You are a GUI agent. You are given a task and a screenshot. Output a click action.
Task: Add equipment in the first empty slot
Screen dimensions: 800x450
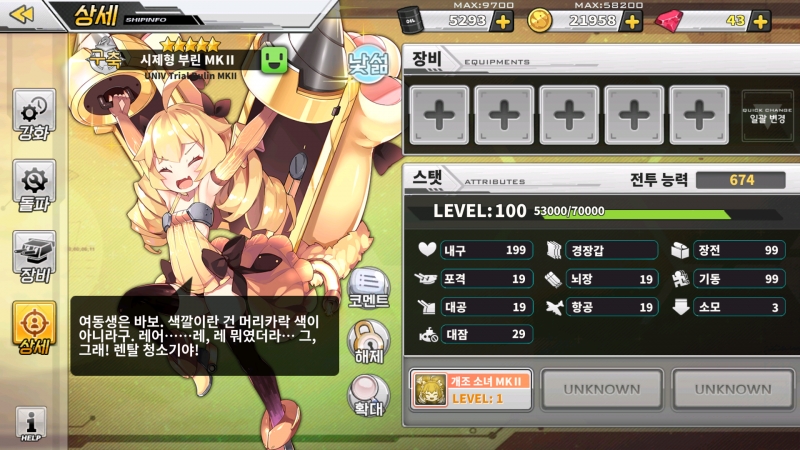439,115
